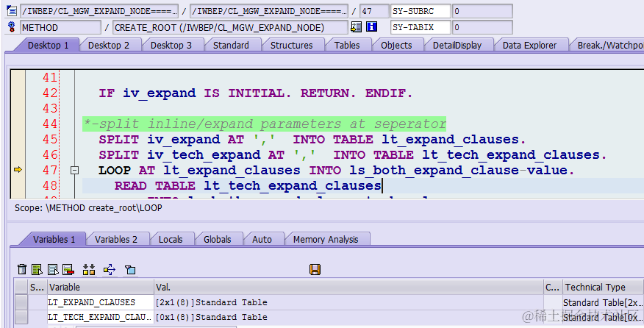644x328 pixels.
Task: Click the SY-TABIX value field
Action: [x=482, y=27]
